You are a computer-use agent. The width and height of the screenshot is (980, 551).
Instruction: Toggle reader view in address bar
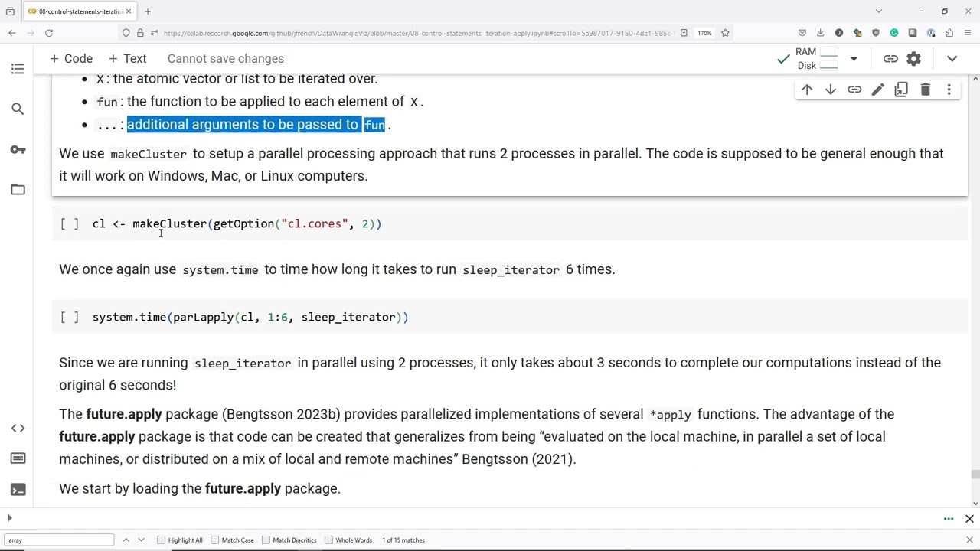(684, 33)
